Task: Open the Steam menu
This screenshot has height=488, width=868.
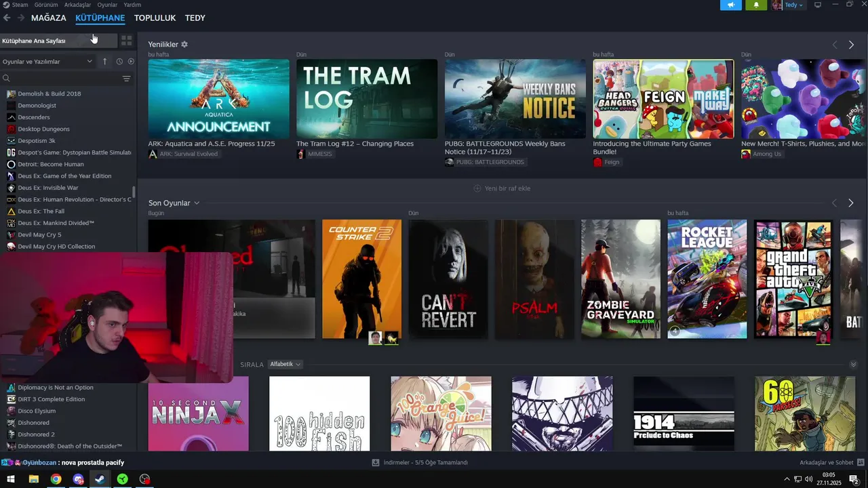Action: 20,5
